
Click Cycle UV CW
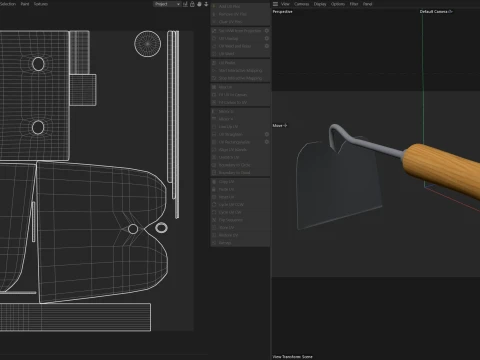coord(240,212)
